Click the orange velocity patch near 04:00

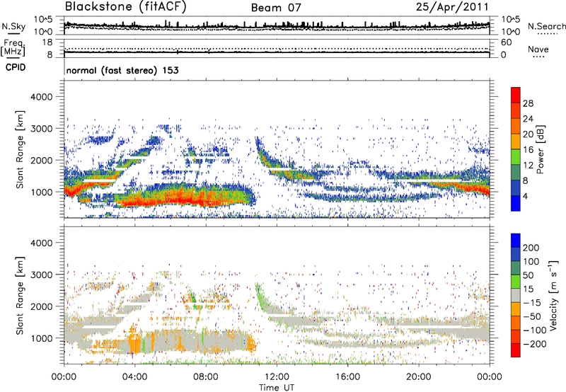134,341
